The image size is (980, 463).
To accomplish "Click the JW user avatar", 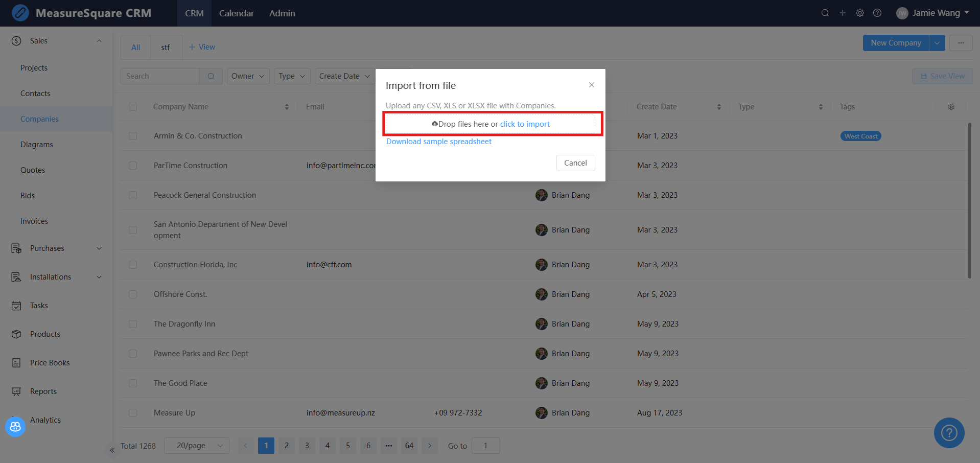I will pyautogui.click(x=902, y=13).
